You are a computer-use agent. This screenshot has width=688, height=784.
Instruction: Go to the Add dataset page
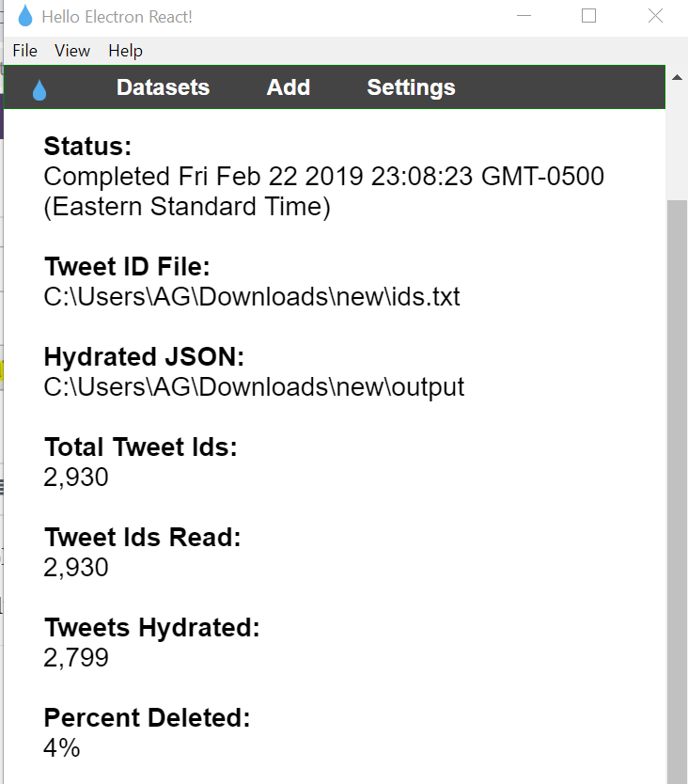289,87
